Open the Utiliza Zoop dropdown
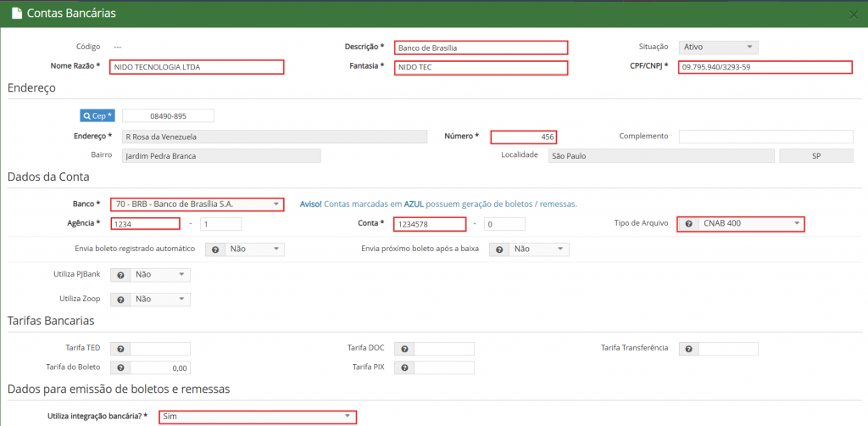This screenshot has height=426, width=868. [x=160, y=300]
